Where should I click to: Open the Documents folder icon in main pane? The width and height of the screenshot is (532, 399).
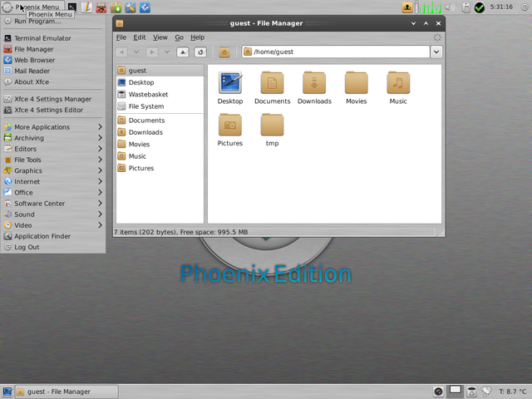coord(272,83)
